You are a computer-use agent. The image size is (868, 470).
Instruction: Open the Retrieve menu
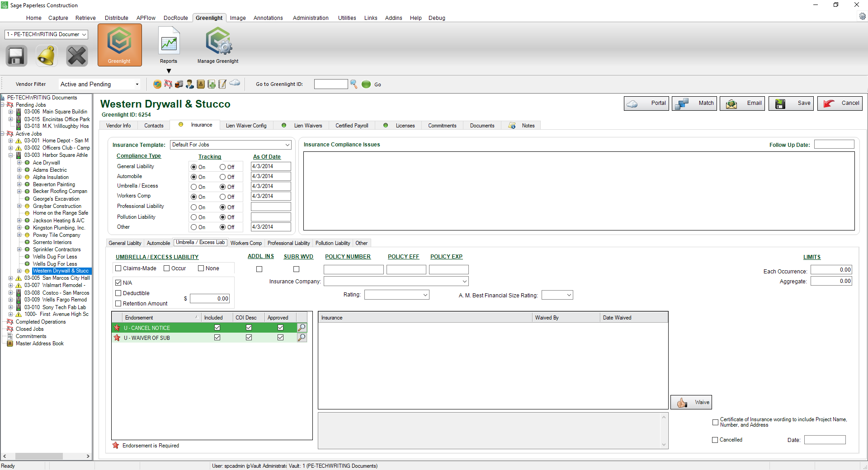(x=85, y=18)
